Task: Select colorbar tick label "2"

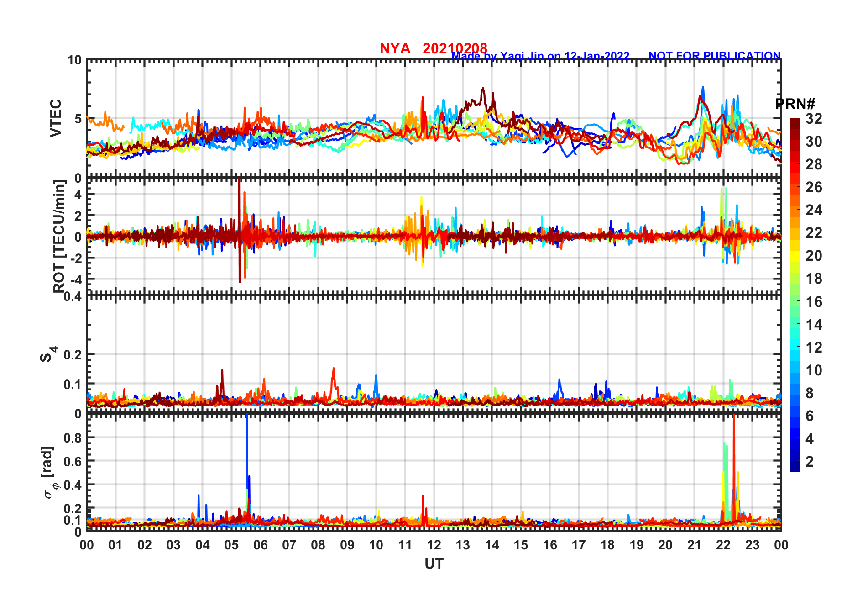Action: pos(810,462)
